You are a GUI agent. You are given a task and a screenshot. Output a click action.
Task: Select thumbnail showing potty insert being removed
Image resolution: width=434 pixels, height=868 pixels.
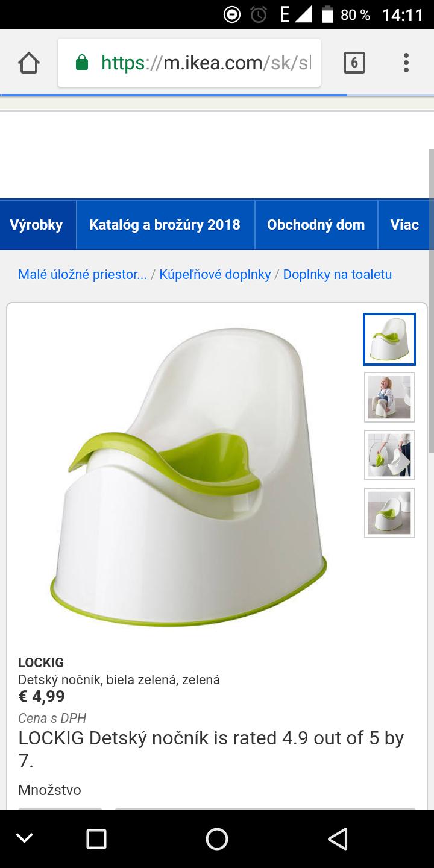coord(389,455)
